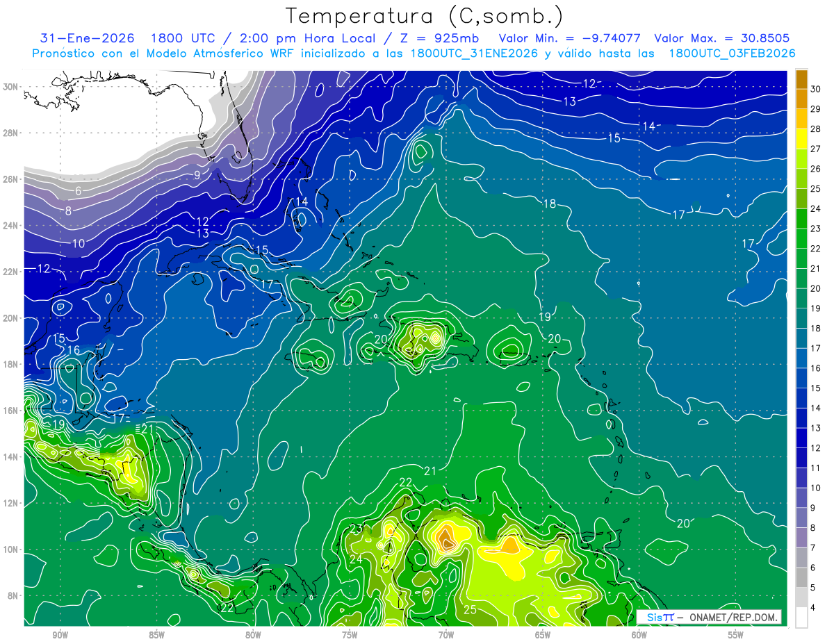
Task: Click the color bar tick label 4
Action: (814, 608)
